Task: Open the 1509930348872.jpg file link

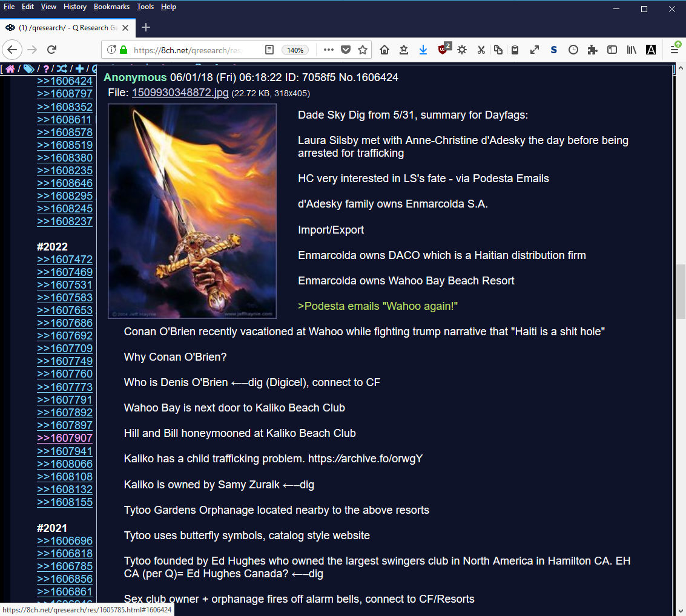Action: [180, 93]
